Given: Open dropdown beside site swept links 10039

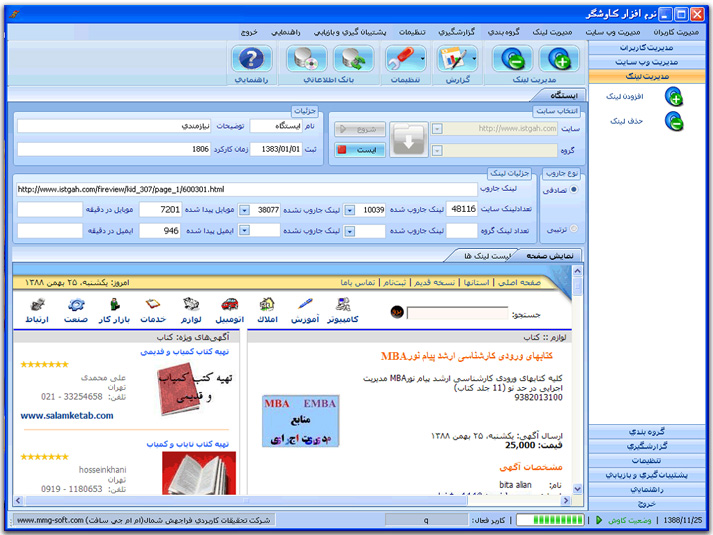Looking at the screenshot, I should point(350,210).
